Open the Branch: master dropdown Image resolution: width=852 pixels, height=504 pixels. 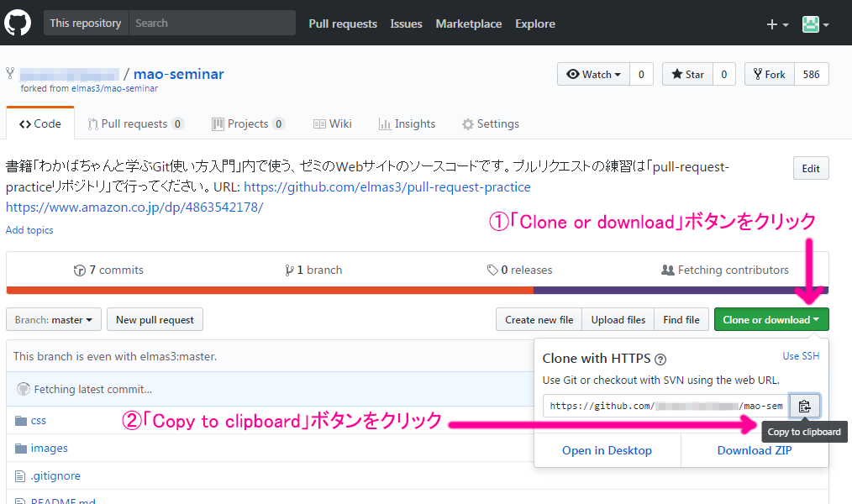(53, 319)
